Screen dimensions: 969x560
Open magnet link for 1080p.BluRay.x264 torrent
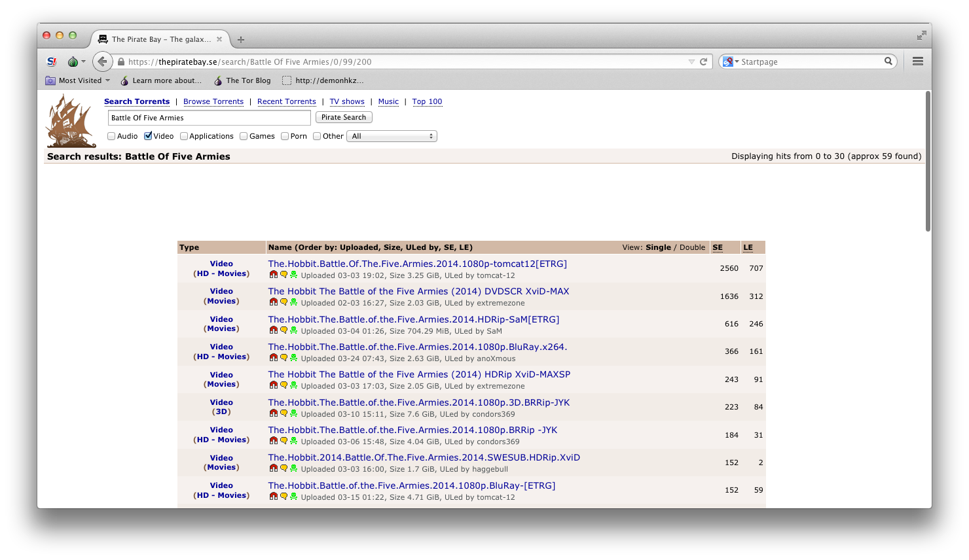coord(274,358)
